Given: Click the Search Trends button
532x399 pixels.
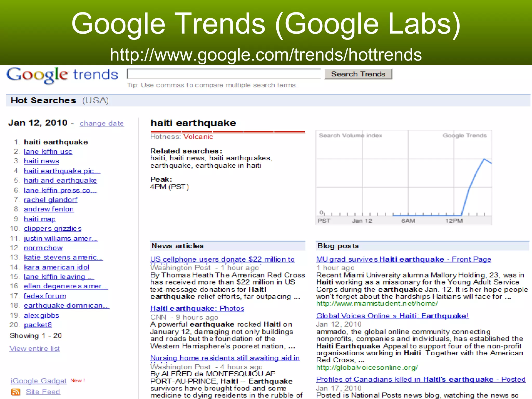Looking at the screenshot, I should (358, 74).
